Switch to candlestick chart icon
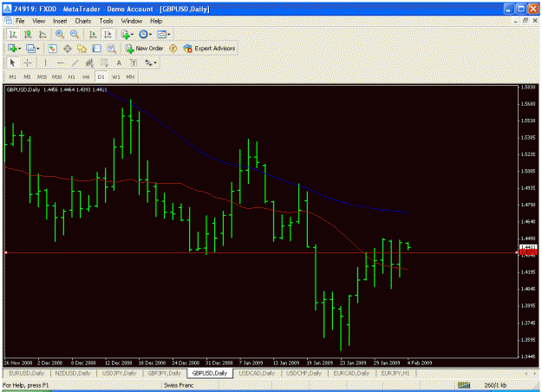542x392 pixels. 28,34
